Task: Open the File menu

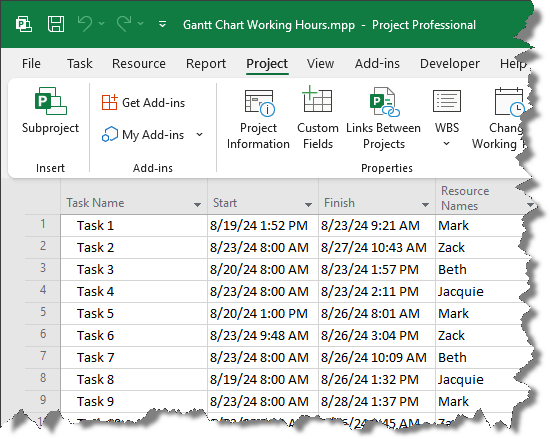Action: [31, 63]
